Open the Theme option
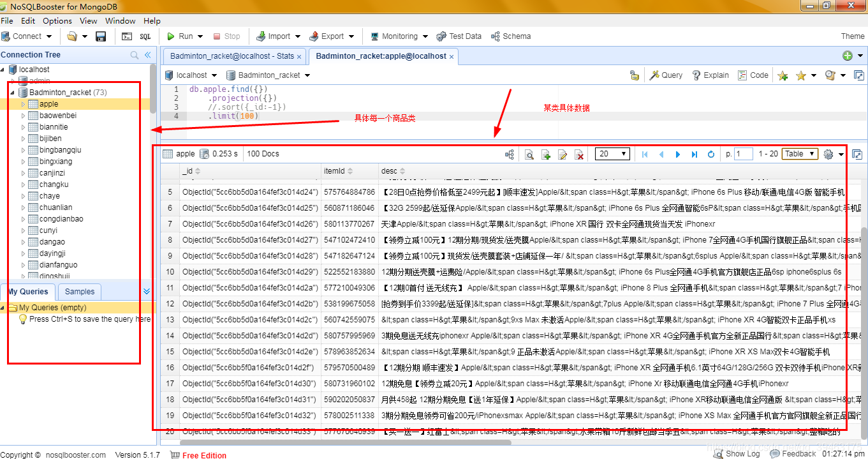The image size is (868, 459). point(853,36)
